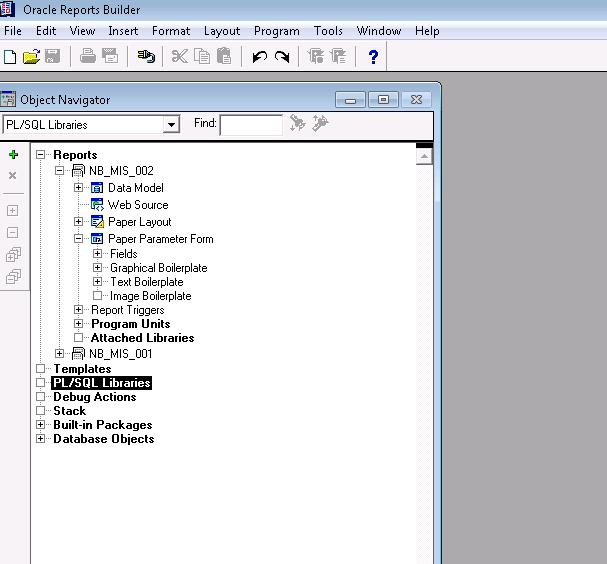The height and width of the screenshot is (564, 607).
Task: Open the PL/SQL Libraries dropdown arrow
Action: click(171, 125)
